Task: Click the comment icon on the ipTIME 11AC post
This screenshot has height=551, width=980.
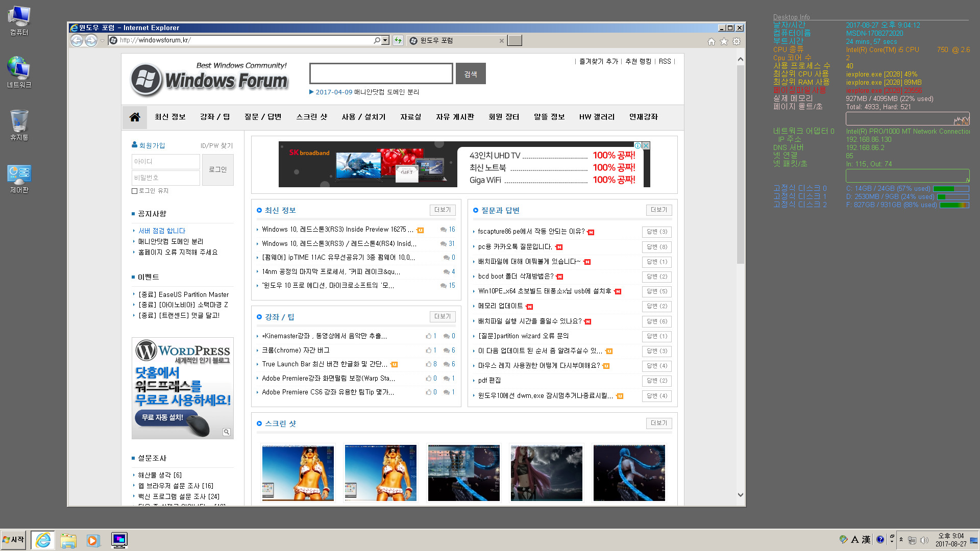Action: point(446,258)
